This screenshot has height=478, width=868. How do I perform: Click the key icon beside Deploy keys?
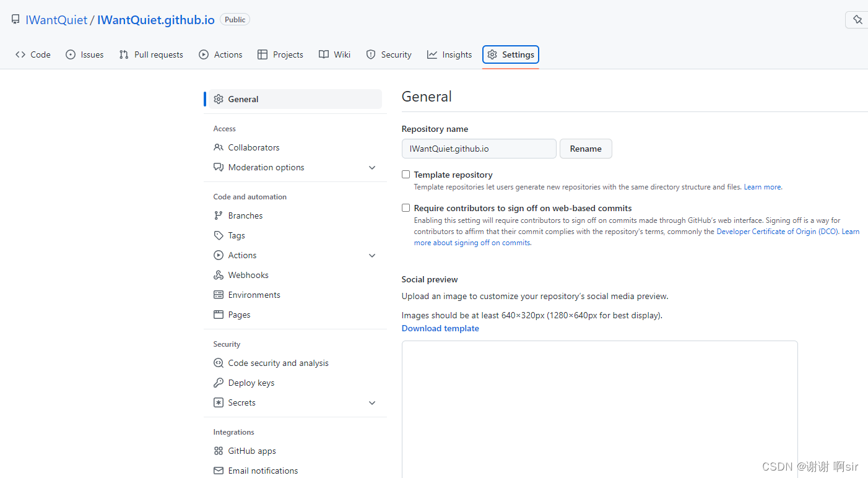[219, 383]
